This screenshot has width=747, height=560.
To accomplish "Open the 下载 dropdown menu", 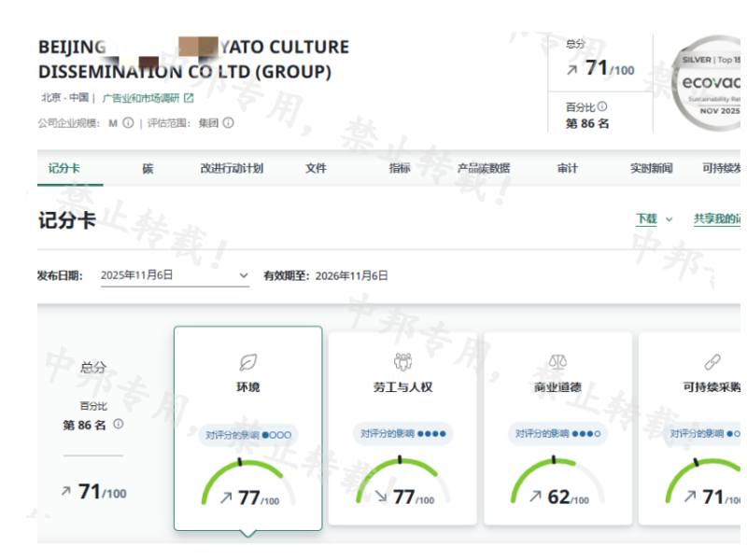I will click(x=654, y=219).
